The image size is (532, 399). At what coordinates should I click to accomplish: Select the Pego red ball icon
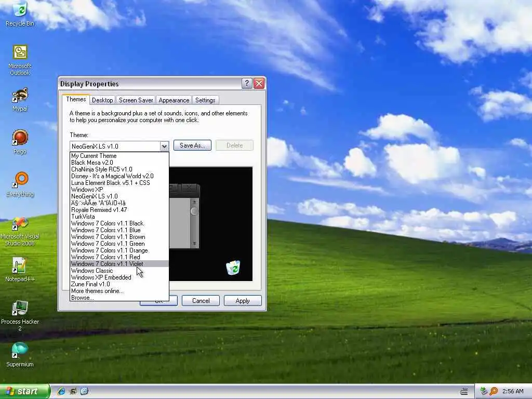20,142
